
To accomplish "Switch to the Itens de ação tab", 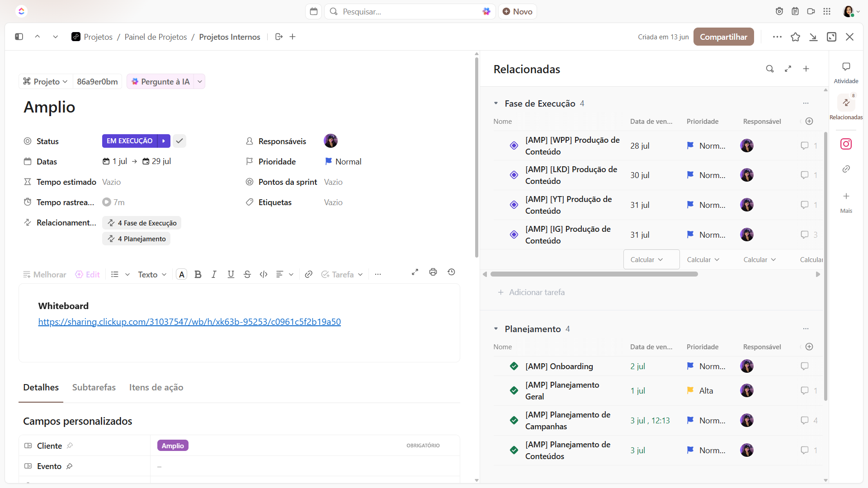I will (156, 387).
